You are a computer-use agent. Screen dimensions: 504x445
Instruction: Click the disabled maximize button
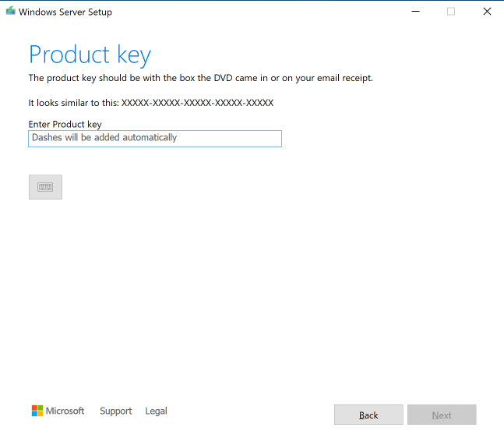click(x=451, y=12)
